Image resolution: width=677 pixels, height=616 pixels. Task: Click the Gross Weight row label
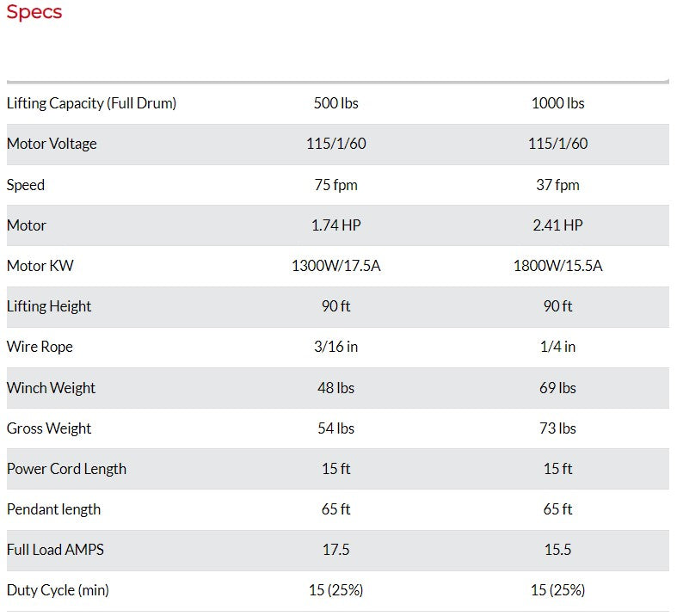[49, 428]
